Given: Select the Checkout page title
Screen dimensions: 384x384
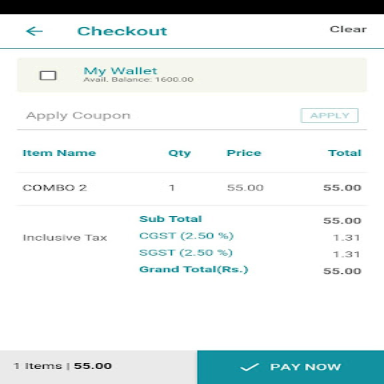Looking at the screenshot, I should (122, 31).
